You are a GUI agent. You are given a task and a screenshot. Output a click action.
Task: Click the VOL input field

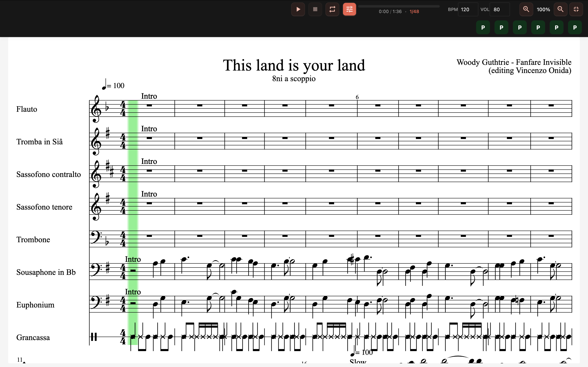(499, 9)
